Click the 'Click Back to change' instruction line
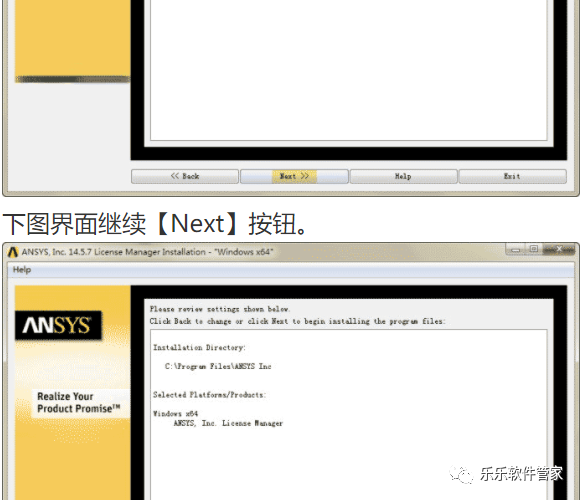Viewport: 582px width, 500px height. coord(297,321)
